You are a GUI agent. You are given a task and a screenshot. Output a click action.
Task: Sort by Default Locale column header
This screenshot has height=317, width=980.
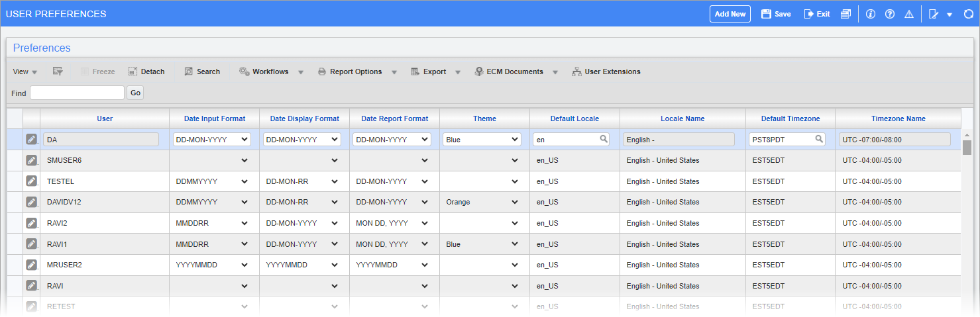574,118
